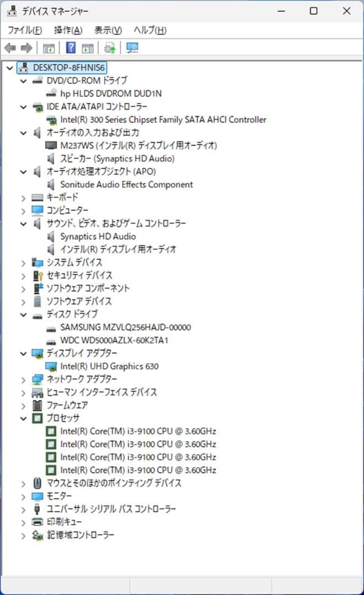Screen dimensions: 364x595
Task: Select SAMSUNG MZVLQ256HAJD-00000 disk
Action: click(x=126, y=327)
